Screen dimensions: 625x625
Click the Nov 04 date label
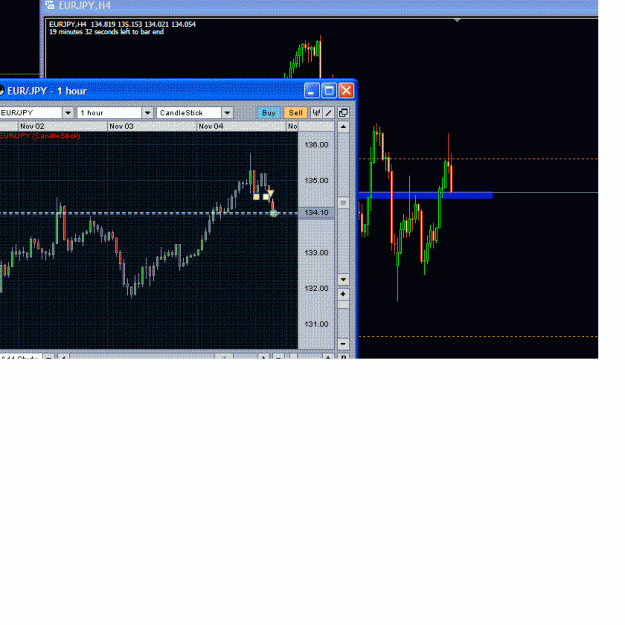211,126
